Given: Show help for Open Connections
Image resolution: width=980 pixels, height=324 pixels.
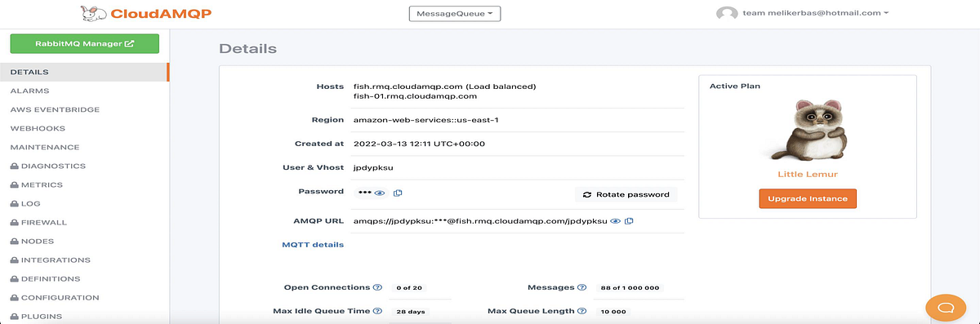Looking at the screenshot, I should pyautogui.click(x=377, y=287).
